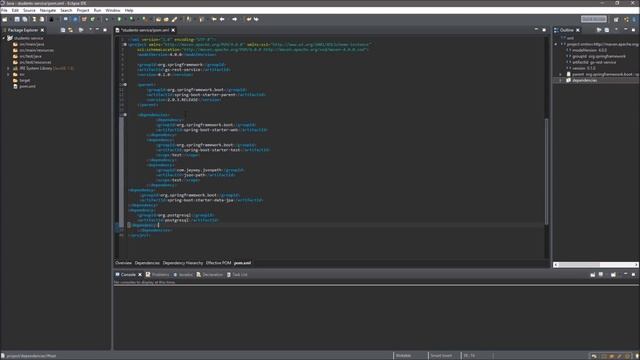Open the Window menu
This screenshot has width=640, height=360.
tap(113, 10)
